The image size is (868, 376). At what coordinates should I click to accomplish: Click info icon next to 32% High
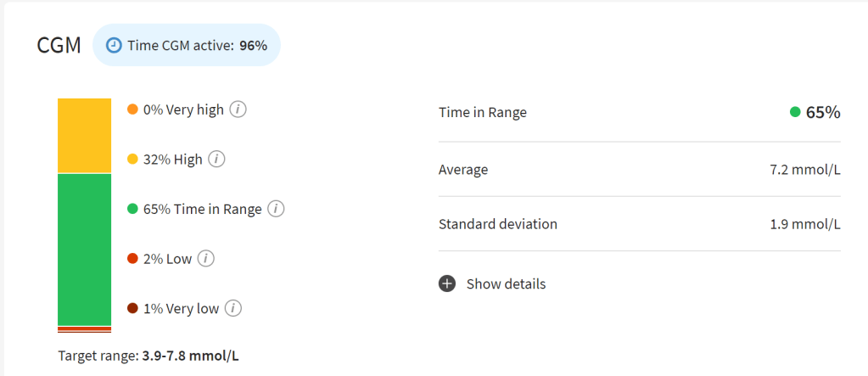point(216,159)
